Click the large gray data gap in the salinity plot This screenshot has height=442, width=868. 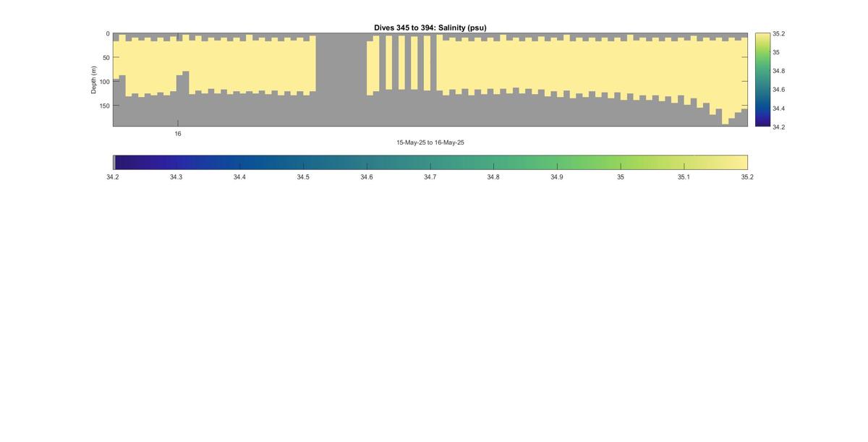[x=341, y=80]
